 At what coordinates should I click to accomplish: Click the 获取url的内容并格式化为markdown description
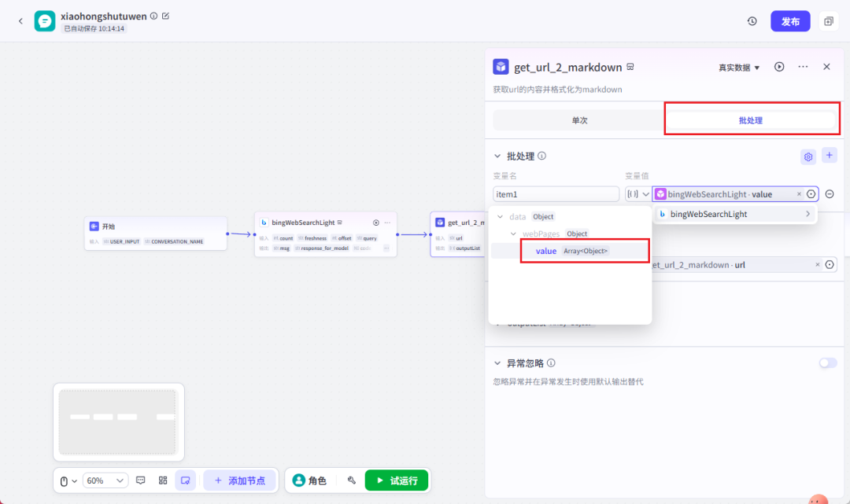click(x=557, y=90)
